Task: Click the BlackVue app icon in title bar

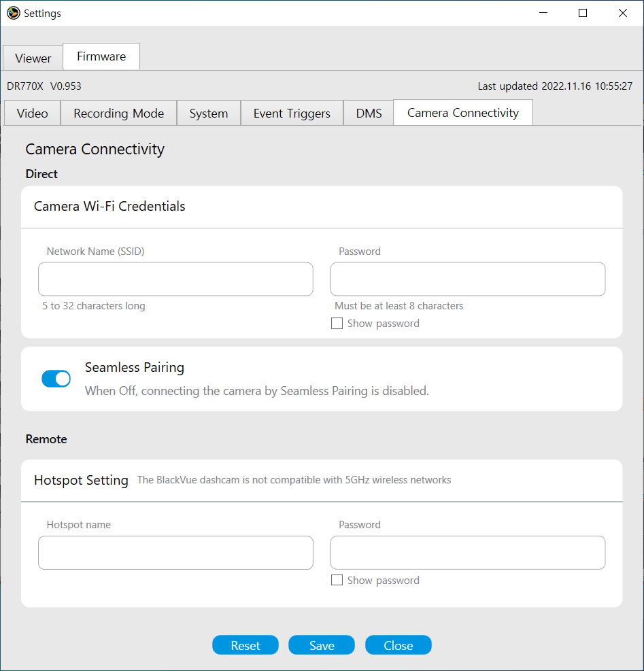Action: (x=14, y=13)
